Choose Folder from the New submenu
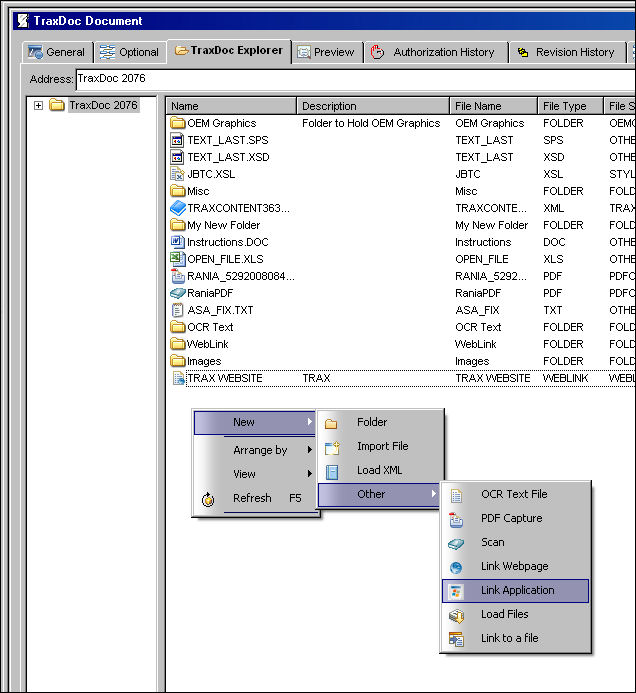Viewport: 636px width, 693px height. [380, 422]
